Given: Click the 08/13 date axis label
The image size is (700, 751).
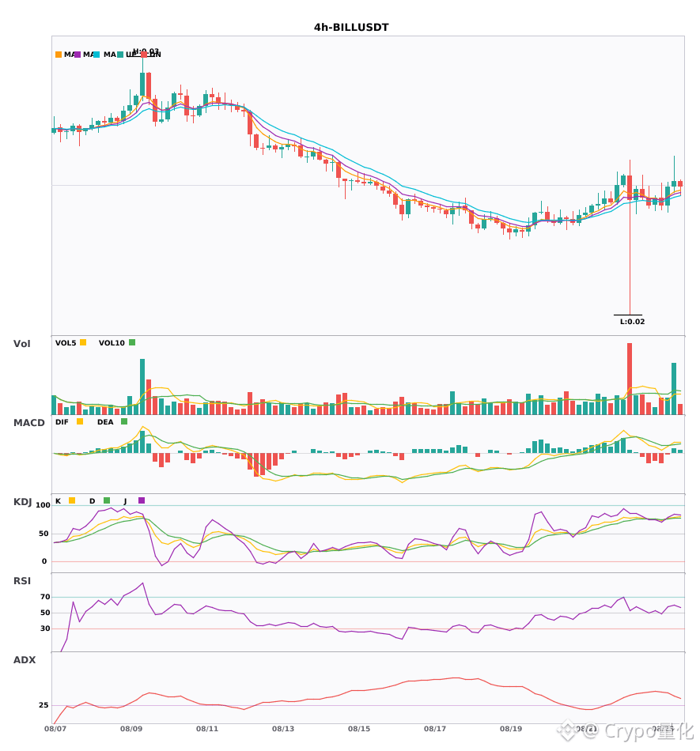Looking at the screenshot, I should 283,729.
